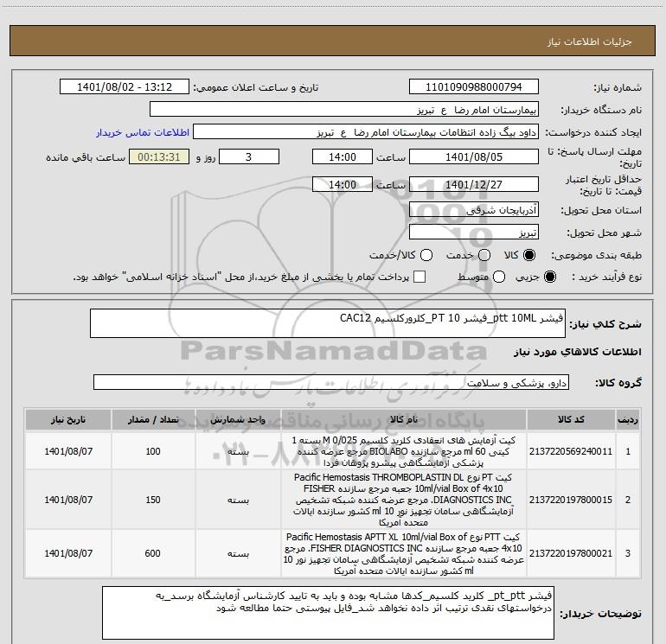
Task: Click the response deadline hour 14:00 field
Action: (x=343, y=156)
